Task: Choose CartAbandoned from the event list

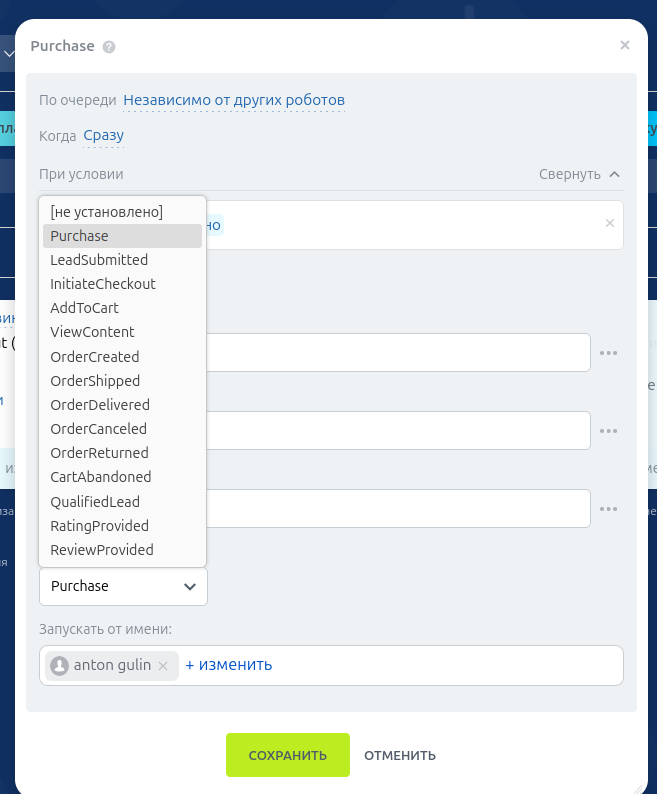Action: point(101,477)
